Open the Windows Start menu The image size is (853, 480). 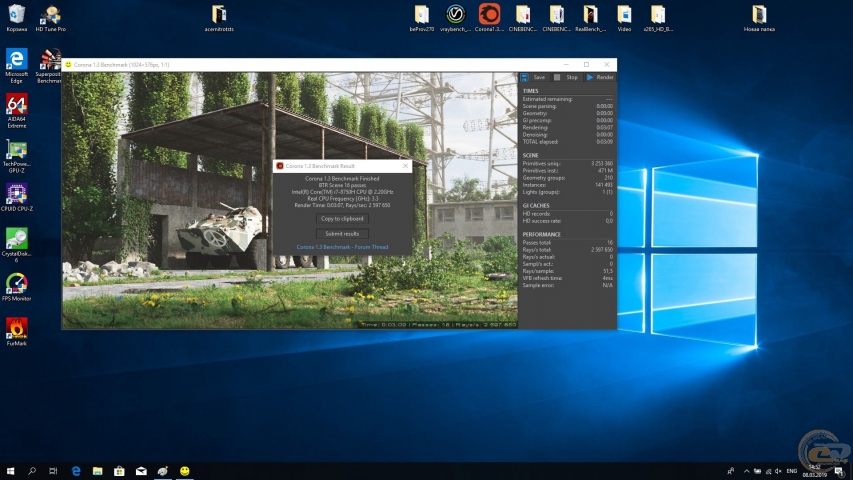click(x=10, y=471)
